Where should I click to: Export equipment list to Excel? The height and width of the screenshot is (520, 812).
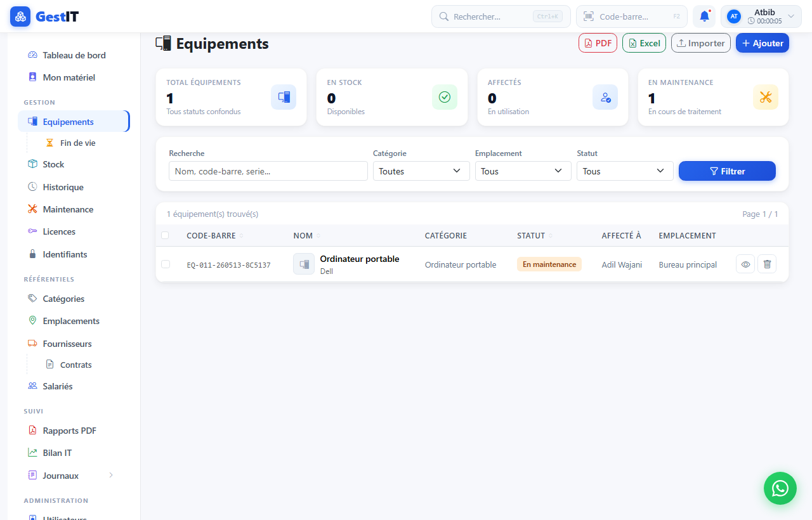click(644, 43)
